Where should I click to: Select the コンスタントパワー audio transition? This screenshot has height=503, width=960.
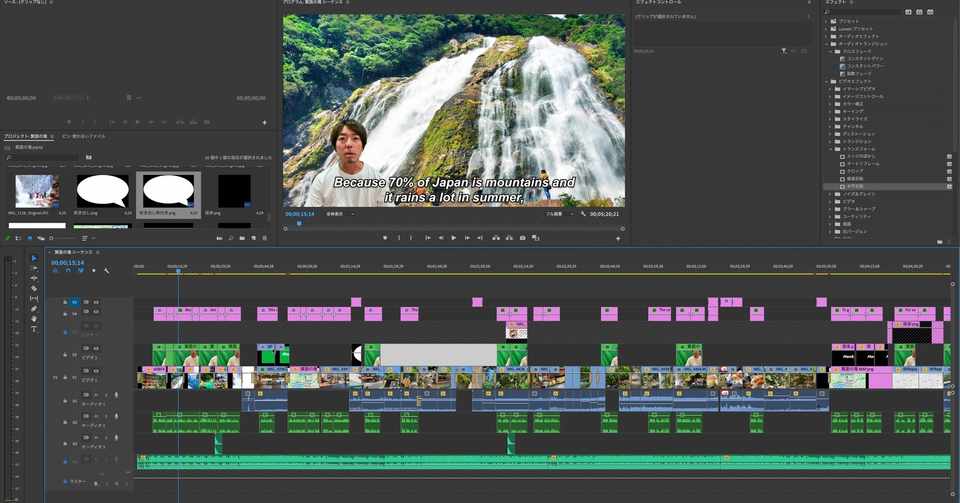click(x=863, y=67)
